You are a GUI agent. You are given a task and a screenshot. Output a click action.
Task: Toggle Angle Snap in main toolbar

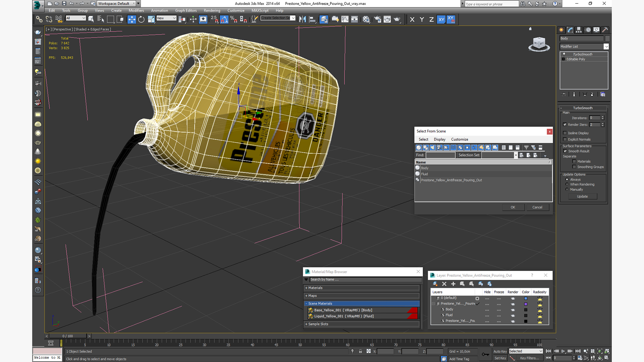pyautogui.click(x=224, y=19)
